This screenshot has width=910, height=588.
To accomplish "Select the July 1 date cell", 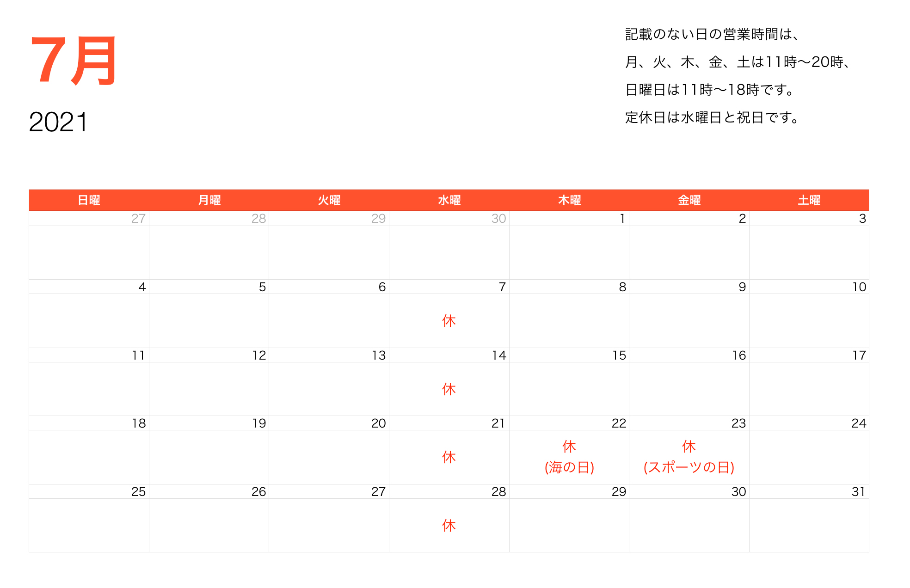I will click(622, 219).
